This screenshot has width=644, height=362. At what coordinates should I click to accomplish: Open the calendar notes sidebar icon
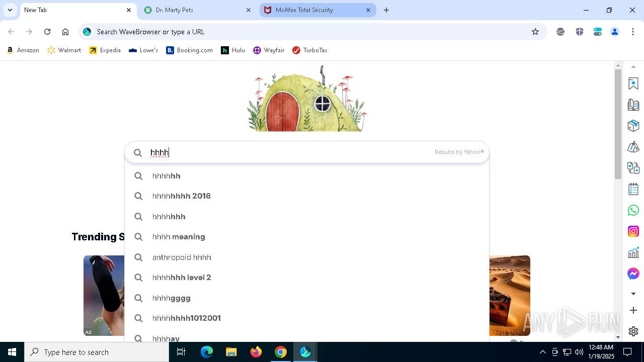633,189
